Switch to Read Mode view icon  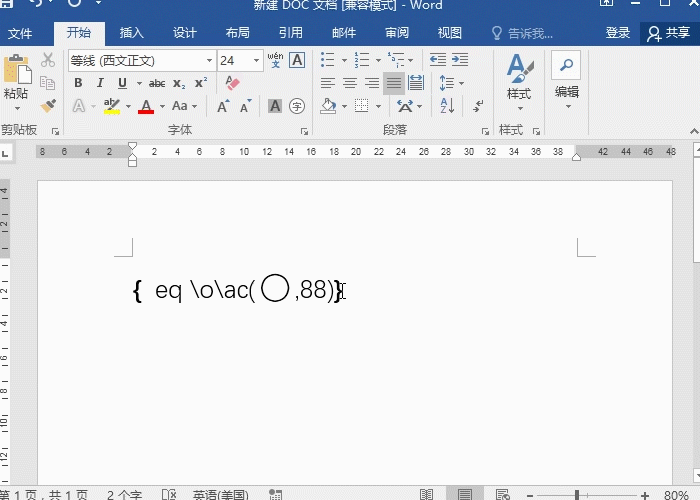point(426,495)
